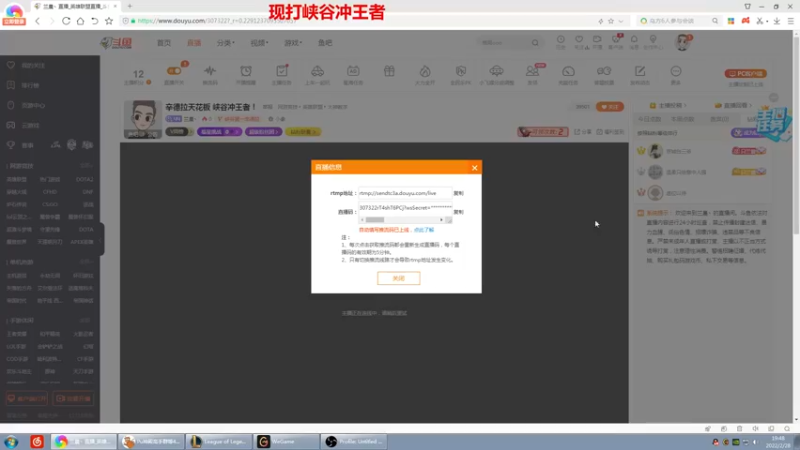Expand the 分类 dropdown menu
The width and height of the screenshot is (800, 450).
226,43
